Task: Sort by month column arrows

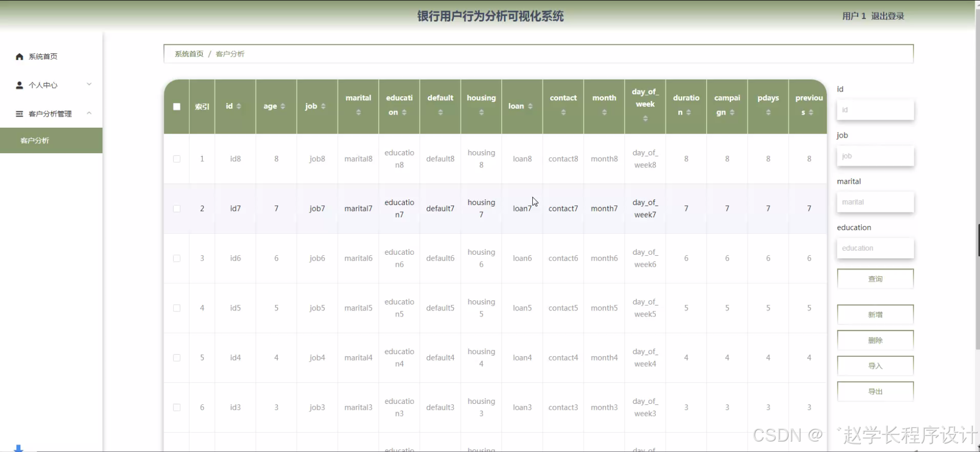Action: pos(604,112)
